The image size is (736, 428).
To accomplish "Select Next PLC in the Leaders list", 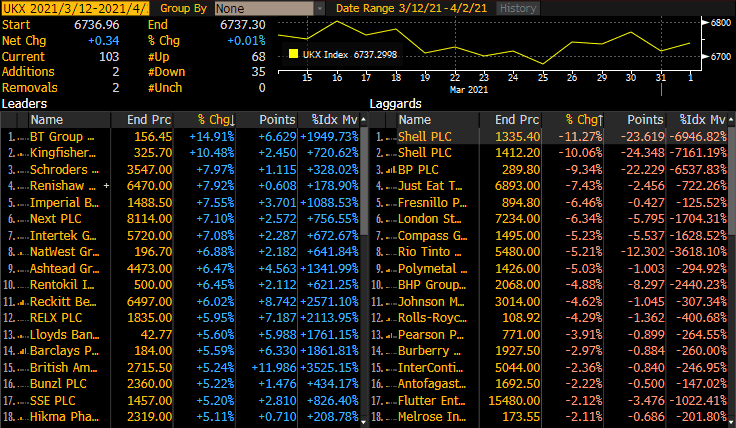I will tap(180, 219).
